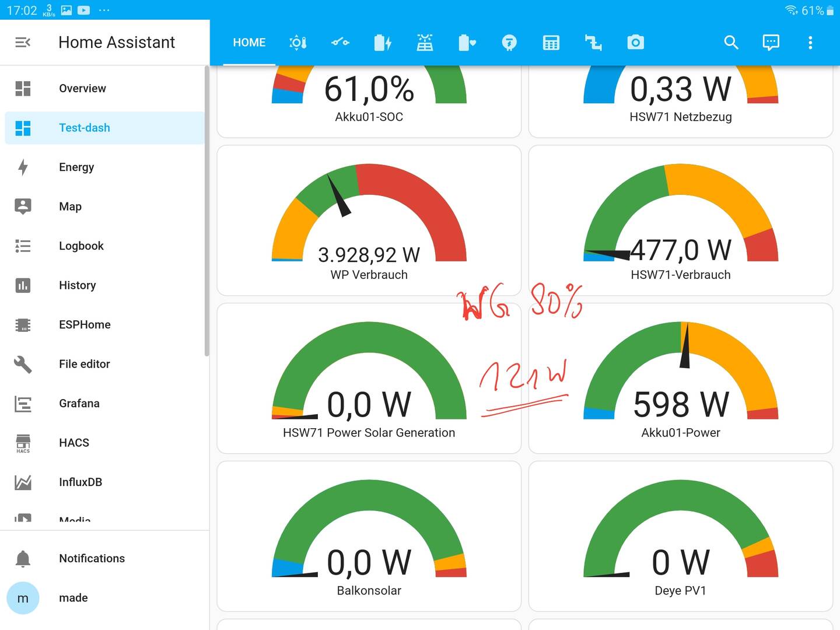Viewport: 840px width, 630px height.
Task: Click the ESPHome chip icon
Action: click(x=23, y=324)
